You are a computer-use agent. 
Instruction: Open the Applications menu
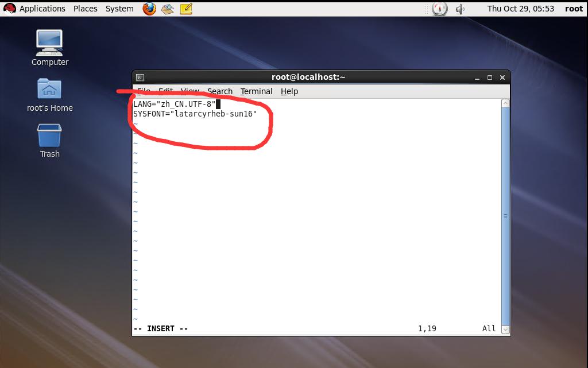point(42,9)
